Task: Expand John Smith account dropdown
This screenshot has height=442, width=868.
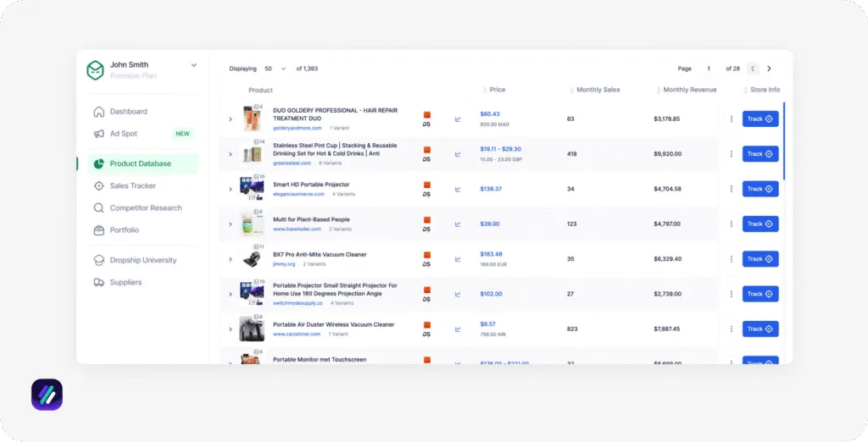Action: 194,64
